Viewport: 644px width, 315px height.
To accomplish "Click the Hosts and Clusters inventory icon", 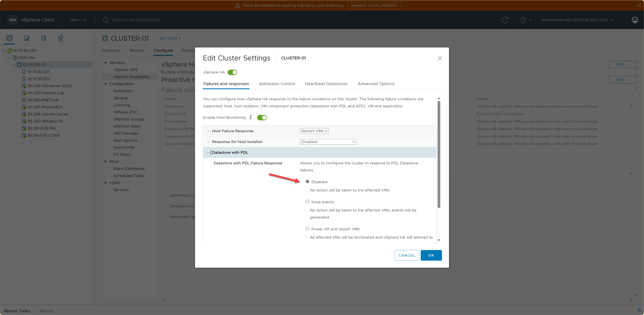I will 9,38.
